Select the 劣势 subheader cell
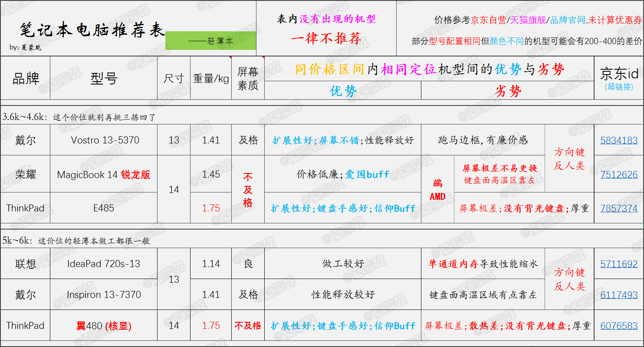This screenshot has height=347, width=644. tap(508, 91)
